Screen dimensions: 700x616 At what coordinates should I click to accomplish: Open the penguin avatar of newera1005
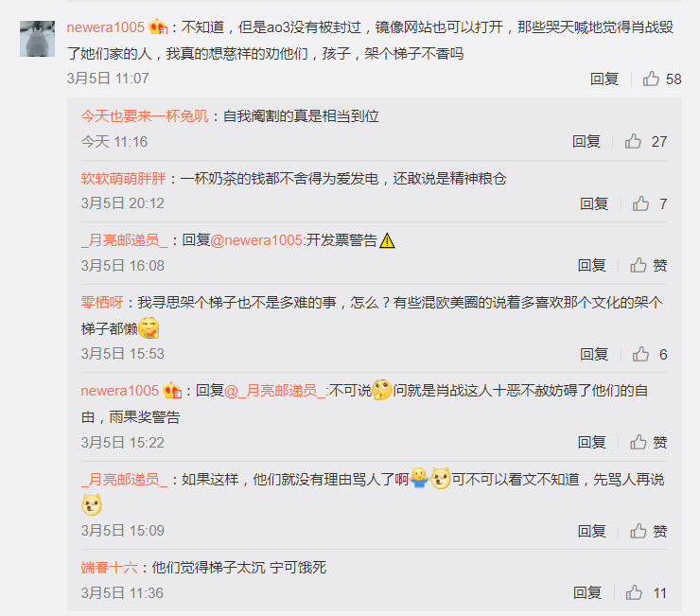37,39
